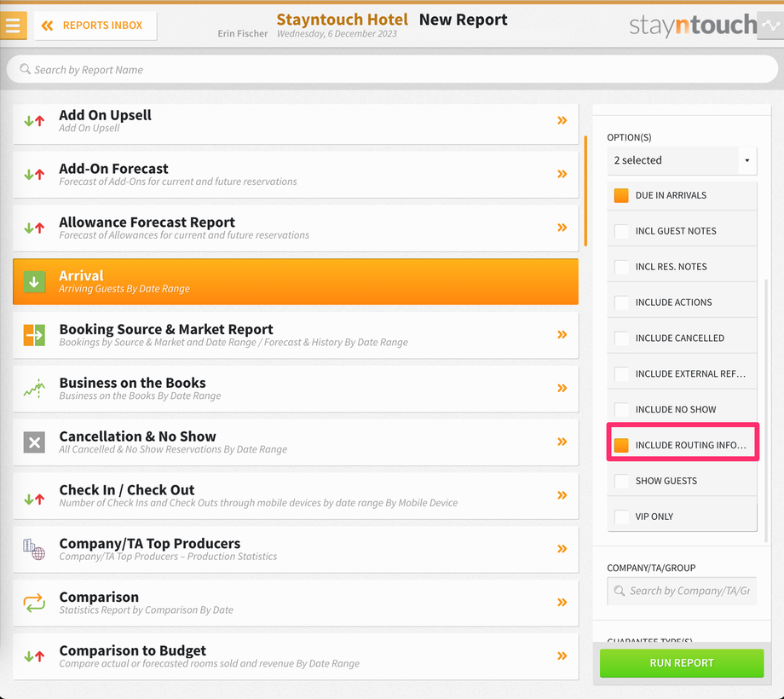Go back to Reports Inbox
The image size is (784, 699).
point(95,26)
